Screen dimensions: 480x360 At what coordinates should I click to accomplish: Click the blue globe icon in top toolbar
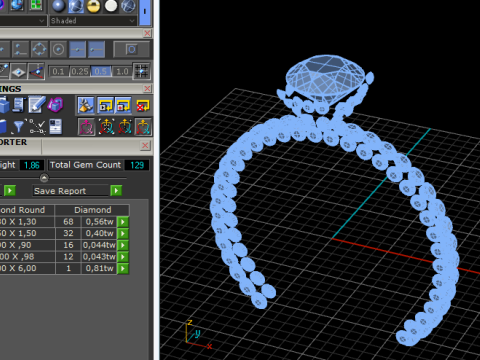click(17, 5)
